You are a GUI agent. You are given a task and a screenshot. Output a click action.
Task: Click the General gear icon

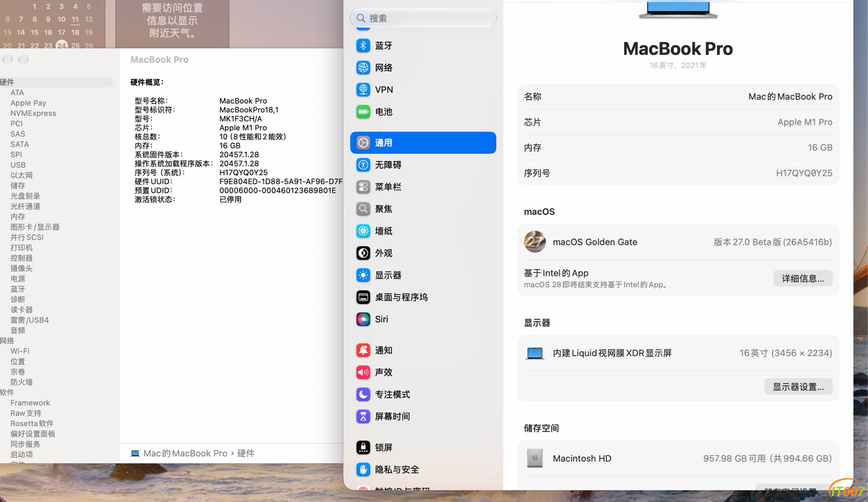click(x=363, y=143)
